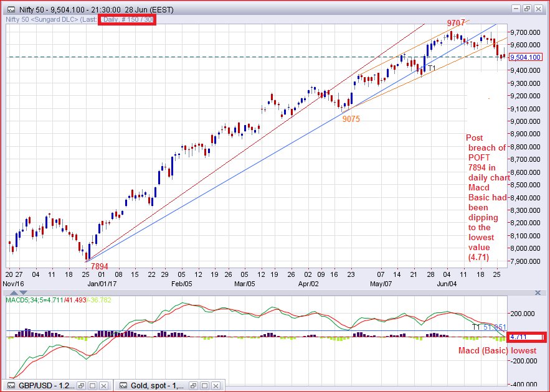Move MACD panel down with the down triangle

coord(23,292)
